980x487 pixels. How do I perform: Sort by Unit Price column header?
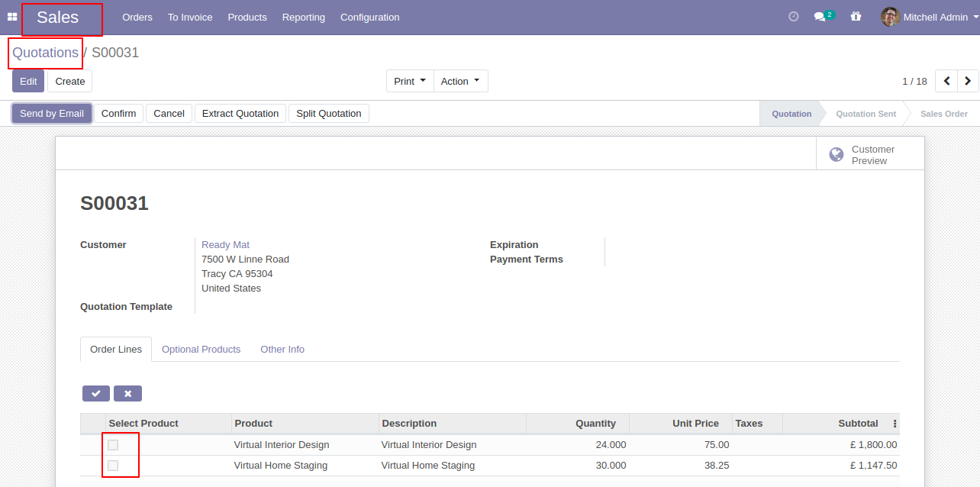pos(681,424)
